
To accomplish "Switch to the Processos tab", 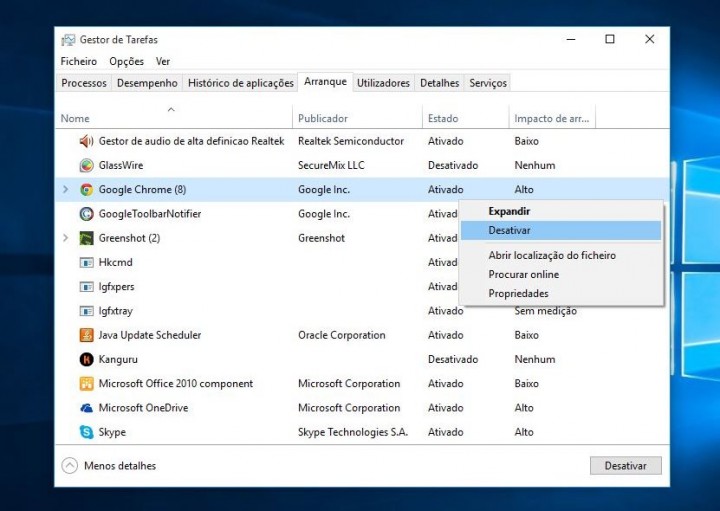I will [84, 83].
